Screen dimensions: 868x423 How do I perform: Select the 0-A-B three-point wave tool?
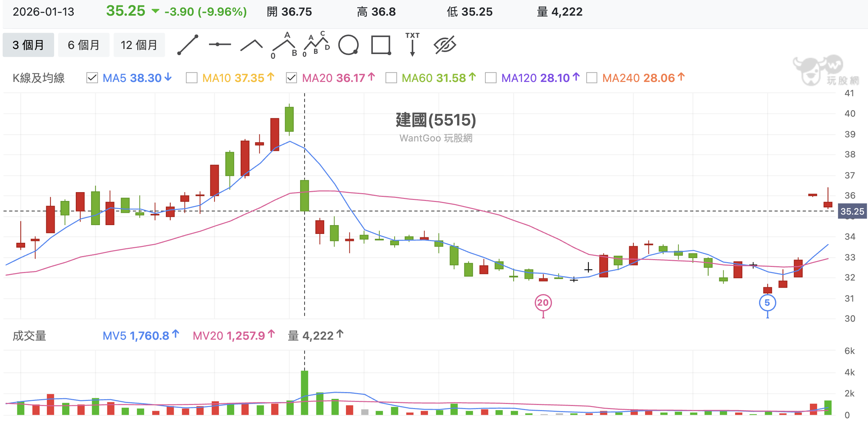pyautogui.click(x=284, y=45)
